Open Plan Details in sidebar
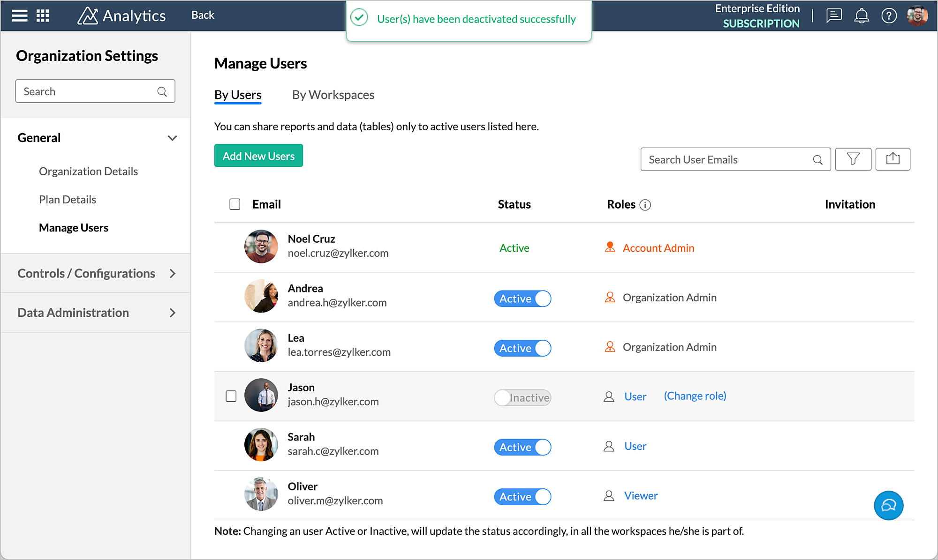This screenshot has width=938, height=560. [x=68, y=200]
